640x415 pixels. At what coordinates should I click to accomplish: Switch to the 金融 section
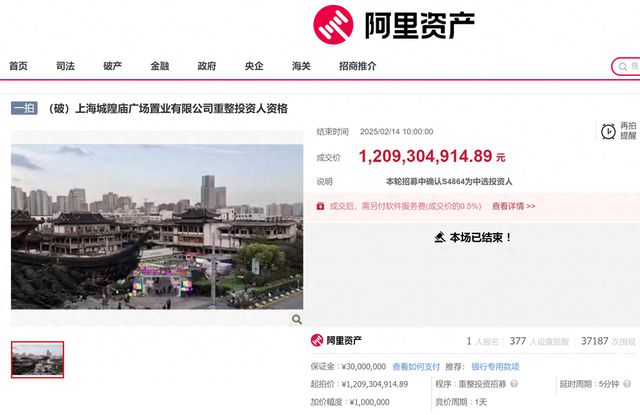click(160, 66)
